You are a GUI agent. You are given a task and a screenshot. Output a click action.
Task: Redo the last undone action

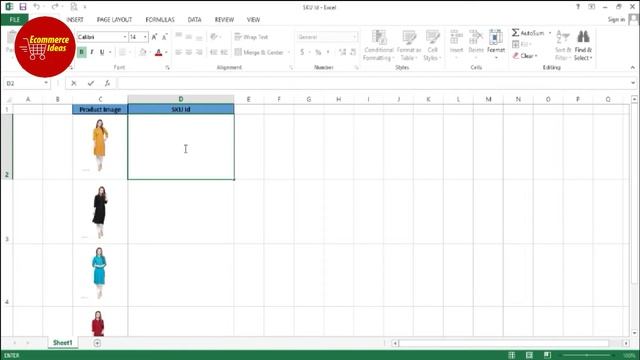(55, 7)
